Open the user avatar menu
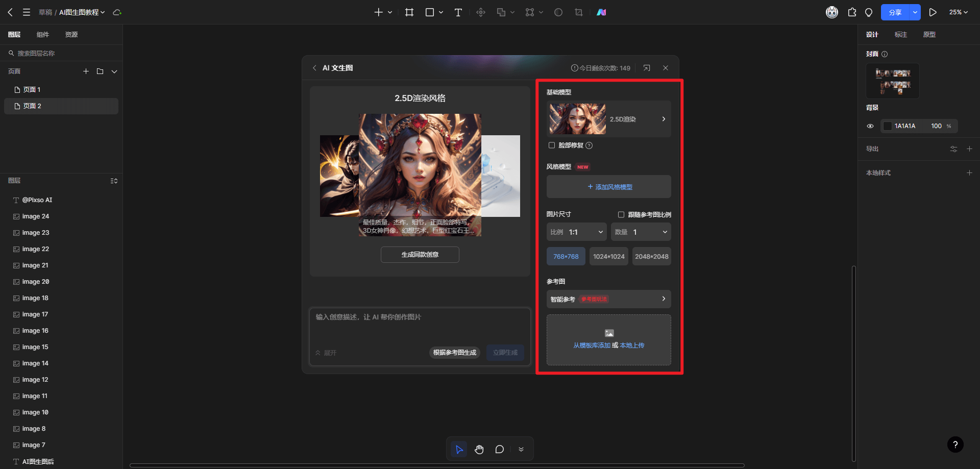Screen dimensions: 980x469 pos(832,12)
